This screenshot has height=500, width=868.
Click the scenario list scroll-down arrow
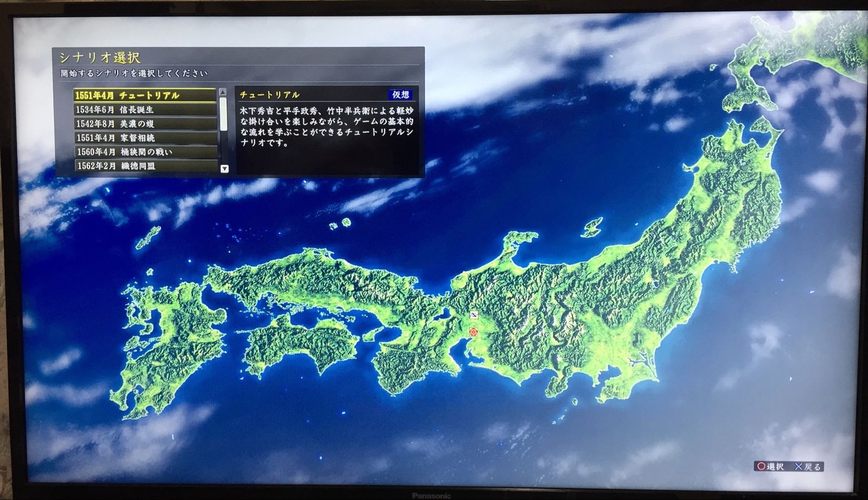(x=225, y=169)
